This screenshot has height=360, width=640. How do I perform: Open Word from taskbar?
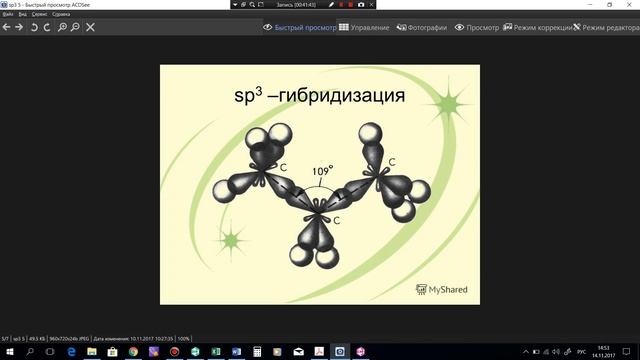236,351
